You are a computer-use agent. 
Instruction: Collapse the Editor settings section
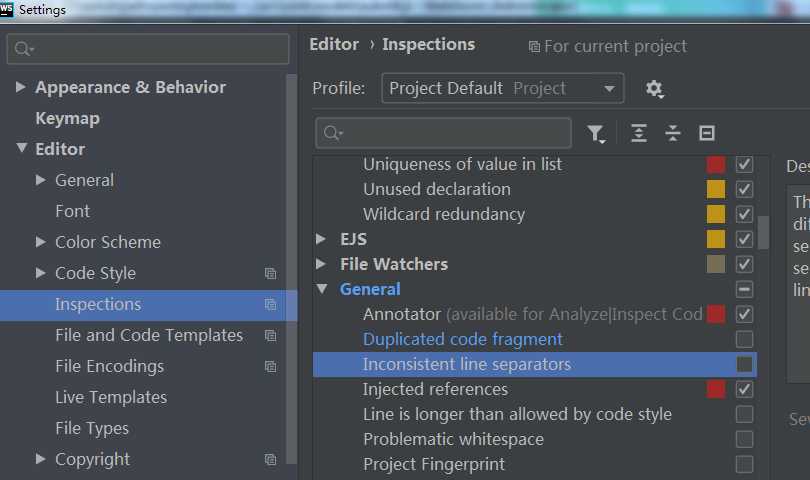tap(21, 149)
